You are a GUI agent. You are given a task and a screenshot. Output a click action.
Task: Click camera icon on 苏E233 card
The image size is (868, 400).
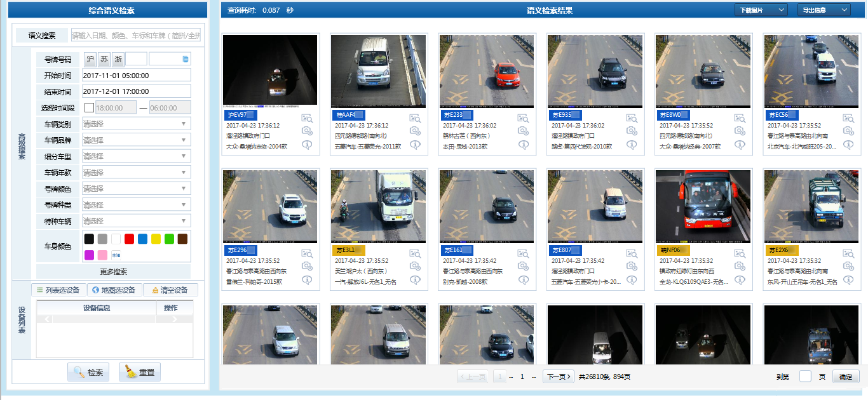[524, 131]
